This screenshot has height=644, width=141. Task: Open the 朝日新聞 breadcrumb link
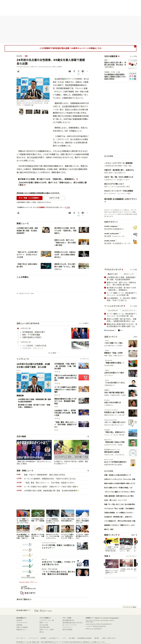point(19,56)
